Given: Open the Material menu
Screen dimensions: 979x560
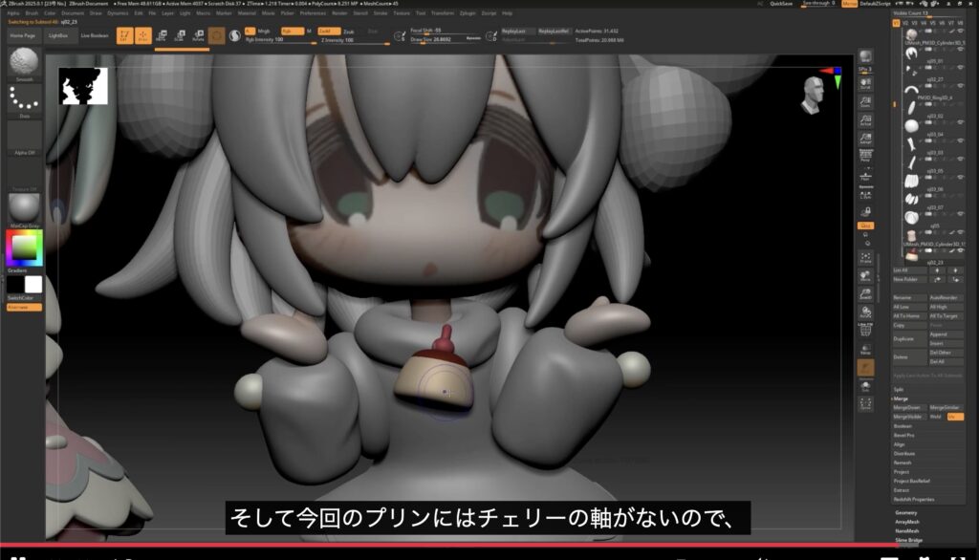Looking at the screenshot, I should [247, 13].
